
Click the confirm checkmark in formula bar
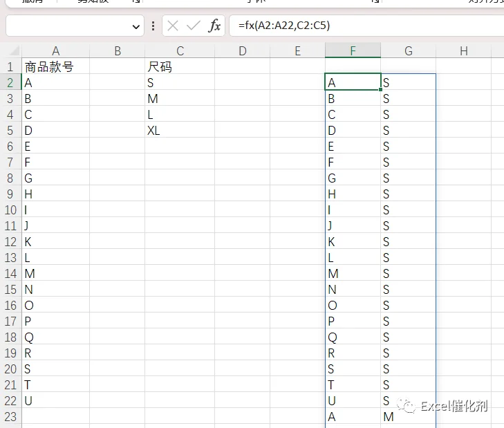[193, 26]
